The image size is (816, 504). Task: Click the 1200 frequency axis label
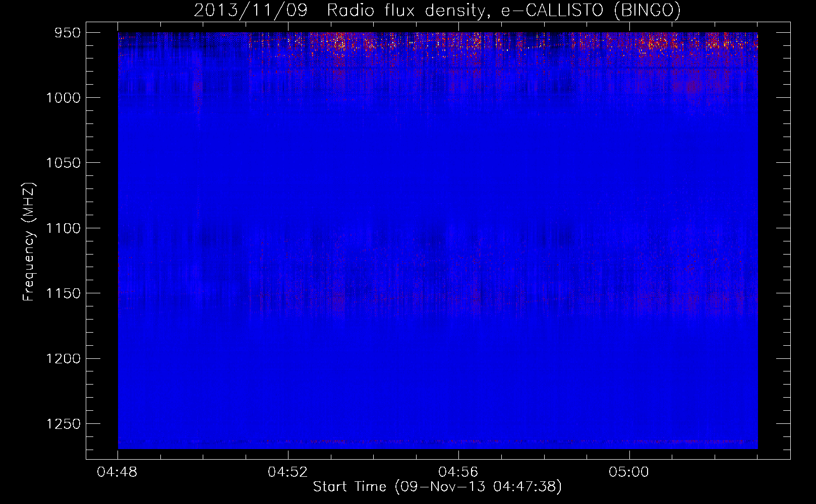click(63, 359)
